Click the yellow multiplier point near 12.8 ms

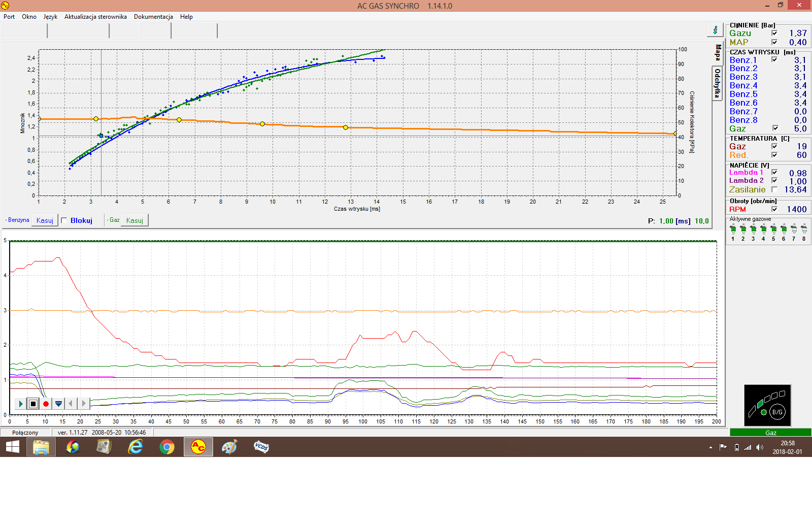[346, 127]
